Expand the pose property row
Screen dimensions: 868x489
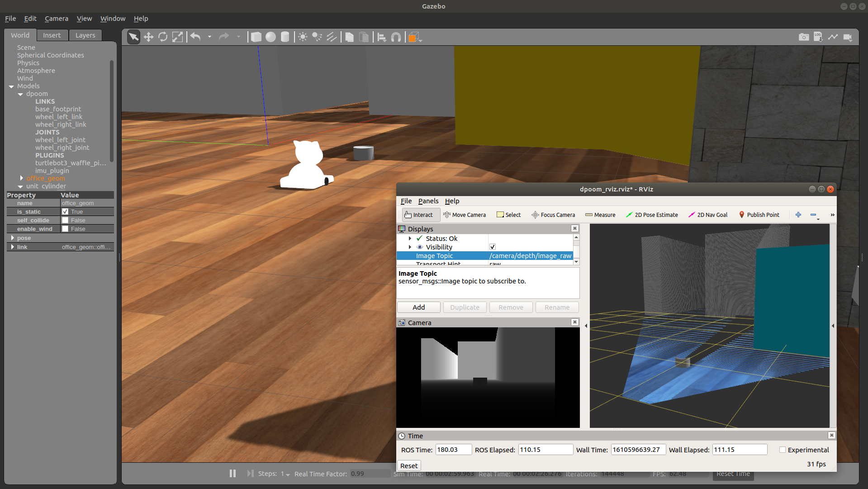point(12,238)
